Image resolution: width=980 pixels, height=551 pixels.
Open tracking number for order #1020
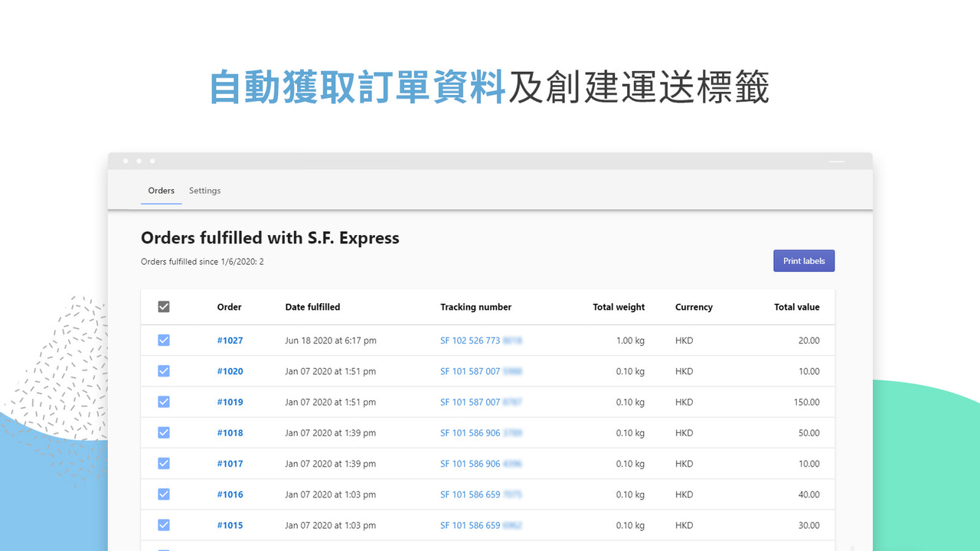481,371
